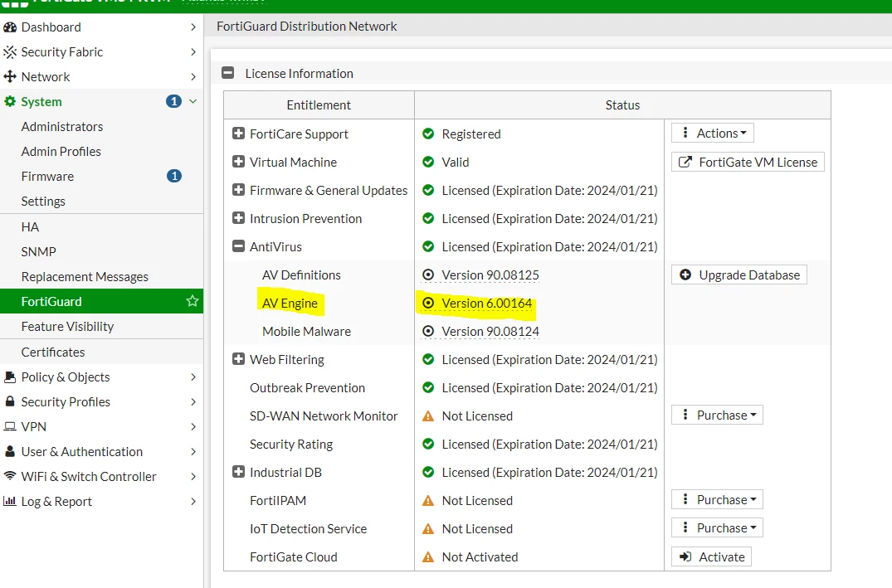892x588 pixels.
Task: Open Admin Profiles menu item
Action: tap(61, 152)
